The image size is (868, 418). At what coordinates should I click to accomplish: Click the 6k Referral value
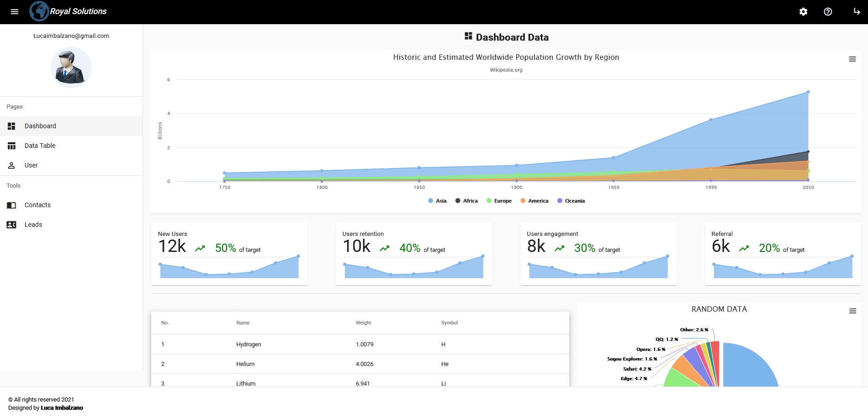pyautogui.click(x=721, y=246)
